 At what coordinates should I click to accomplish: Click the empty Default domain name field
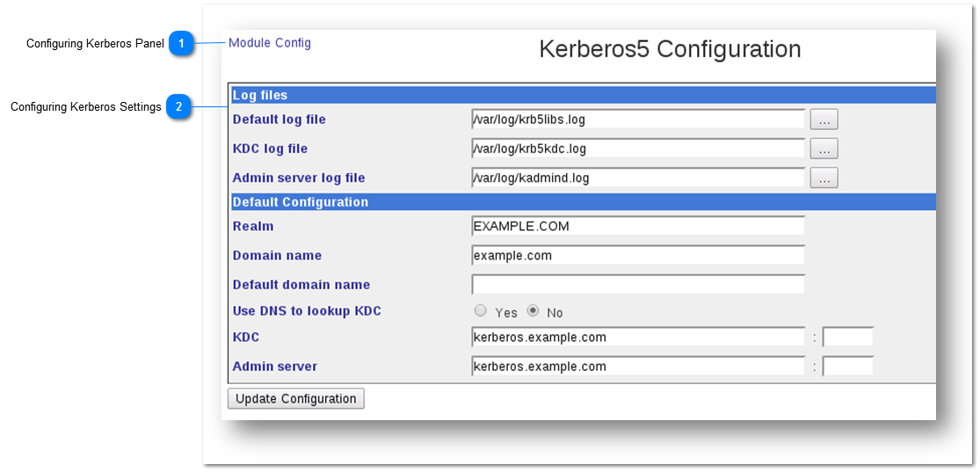[x=638, y=285]
